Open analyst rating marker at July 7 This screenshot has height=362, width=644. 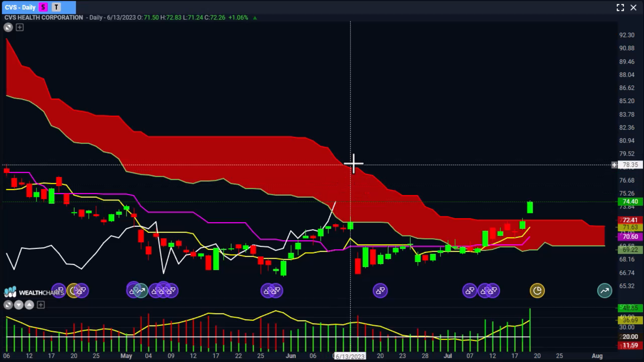pos(470,291)
